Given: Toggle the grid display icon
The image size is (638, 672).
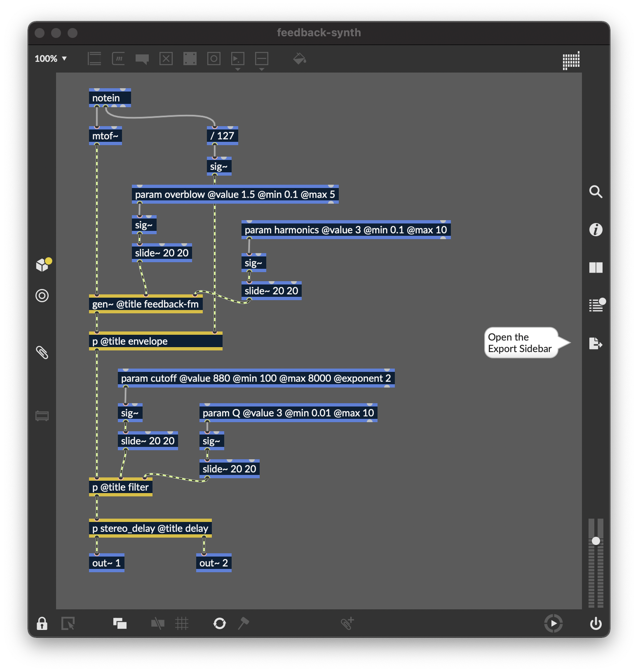Looking at the screenshot, I should [182, 623].
